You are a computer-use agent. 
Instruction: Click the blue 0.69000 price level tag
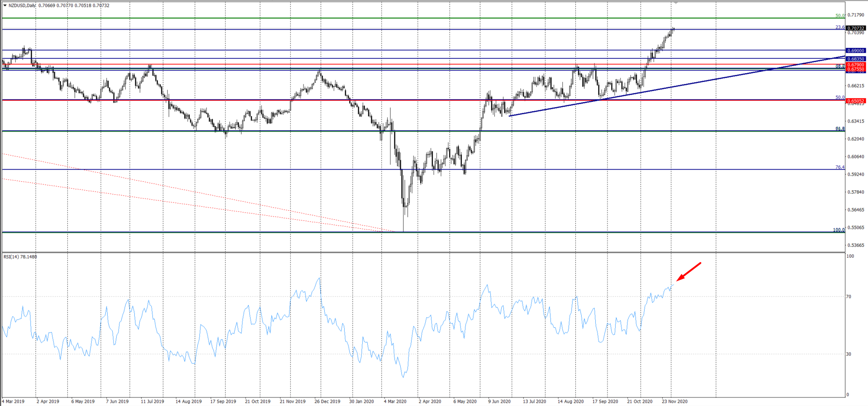point(856,51)
